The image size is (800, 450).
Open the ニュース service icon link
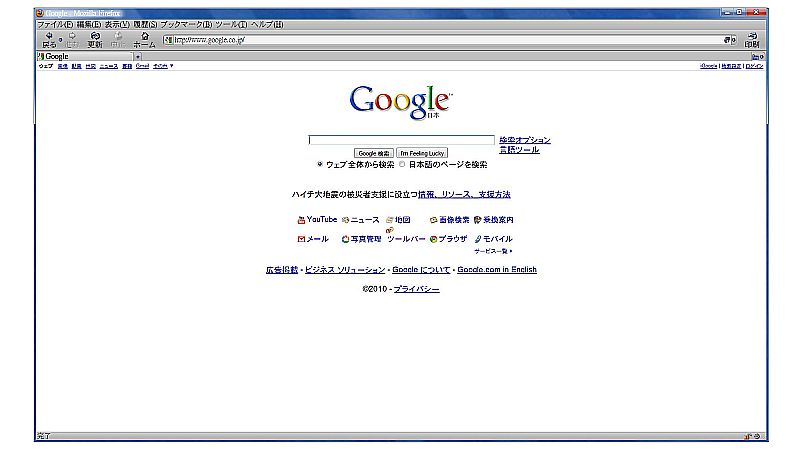(361, 220)
